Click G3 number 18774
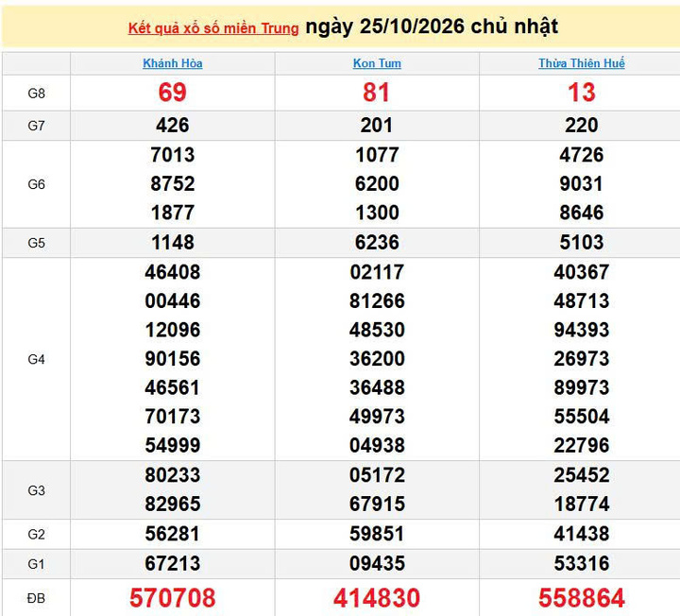 click(x=582, y=505)
